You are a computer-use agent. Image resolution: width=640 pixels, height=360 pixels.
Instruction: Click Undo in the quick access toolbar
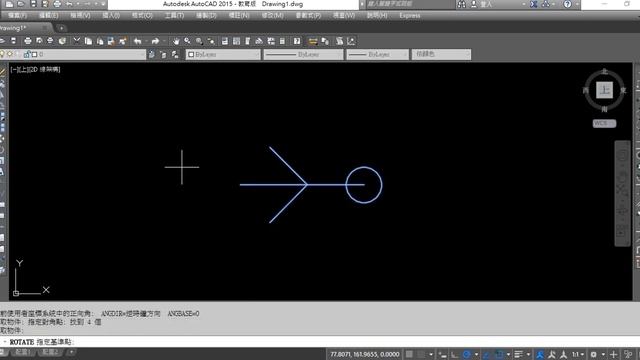click(x=69, y=4)
